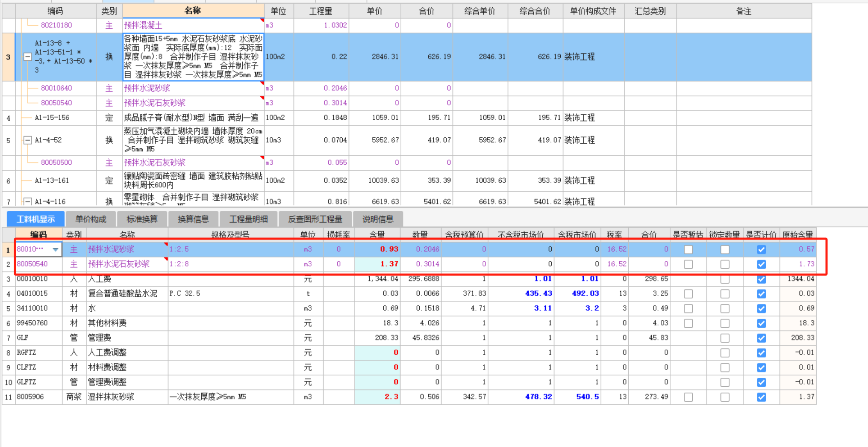Image resolution: width=868 pixels, height=447 pixels.
Task: Select the 80010640 sub-item code
Action: pyautogui.click(x=56, y=88)
